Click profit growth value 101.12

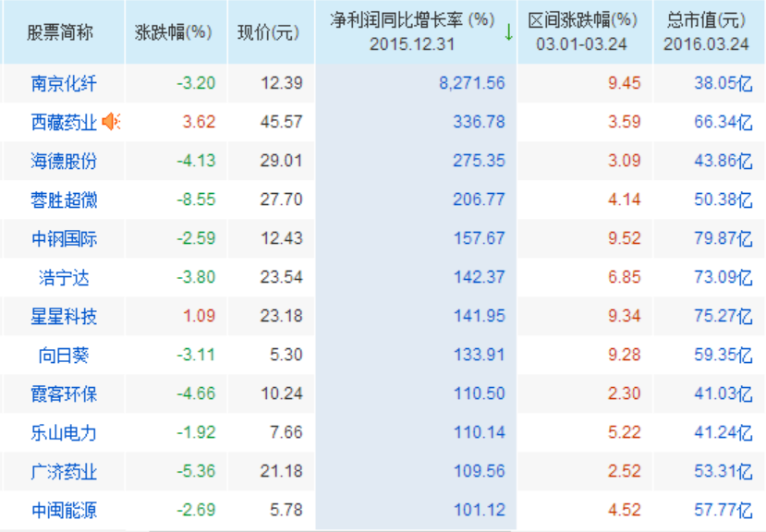[x=480, y=510]
